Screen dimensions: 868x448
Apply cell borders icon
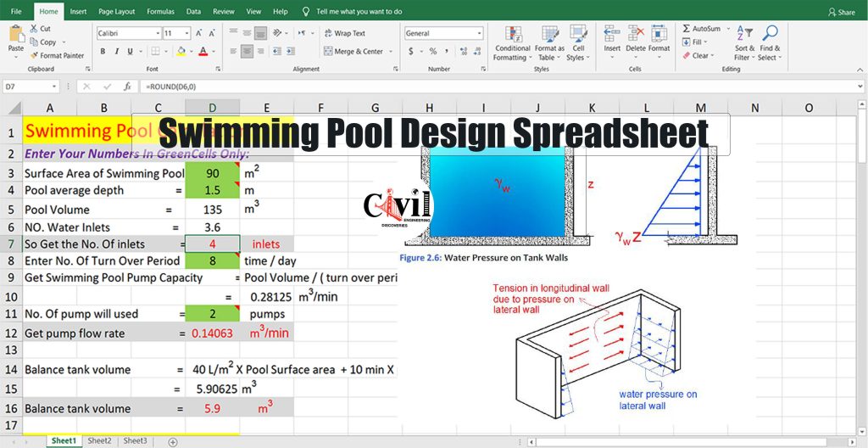(155, 52)
